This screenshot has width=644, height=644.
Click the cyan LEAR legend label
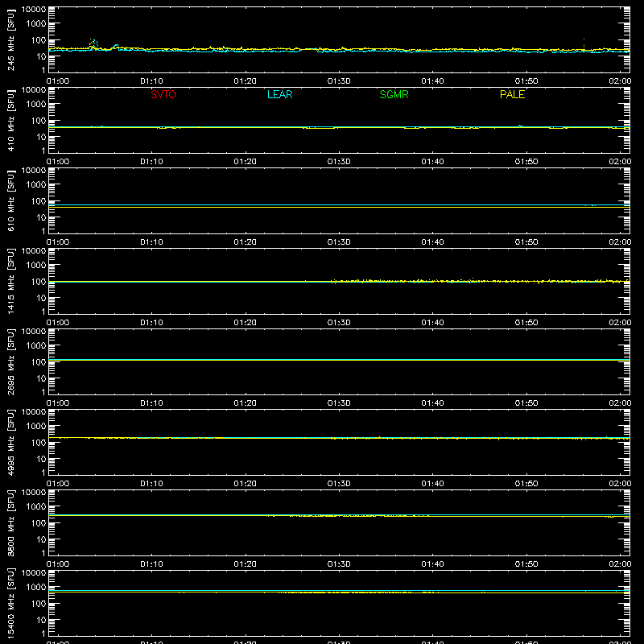tap(279, 94)
